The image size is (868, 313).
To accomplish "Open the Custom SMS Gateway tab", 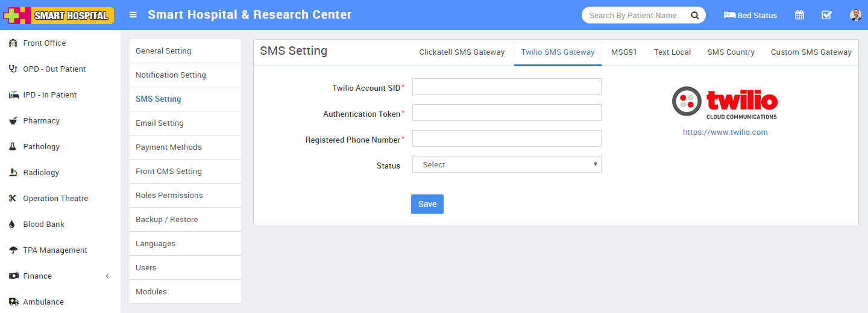I will (811, 52).
